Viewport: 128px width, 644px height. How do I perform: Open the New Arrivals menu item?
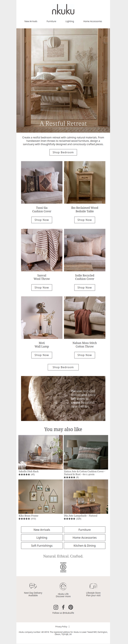tap(31, 21)
